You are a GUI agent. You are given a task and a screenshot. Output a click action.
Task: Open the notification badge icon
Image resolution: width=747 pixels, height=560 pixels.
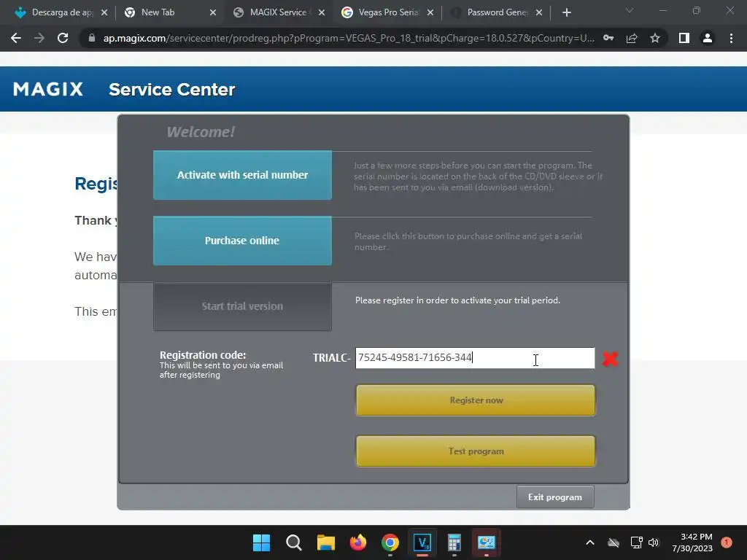click(x=727, y=542)
